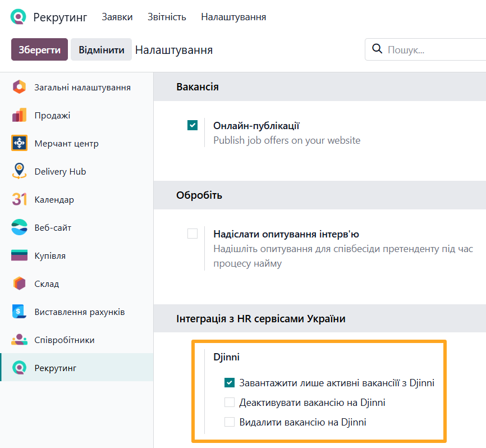This screenshot has height=448, width=486.
Task: Open the Календар 31 icon
Action: coord(19,199)
